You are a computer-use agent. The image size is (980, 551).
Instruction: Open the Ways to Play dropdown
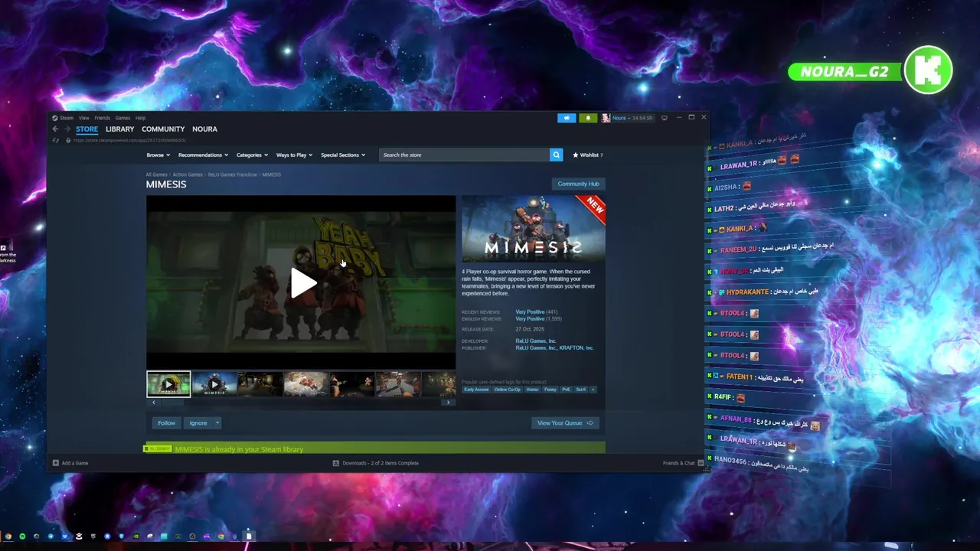(x=295, y=155)
